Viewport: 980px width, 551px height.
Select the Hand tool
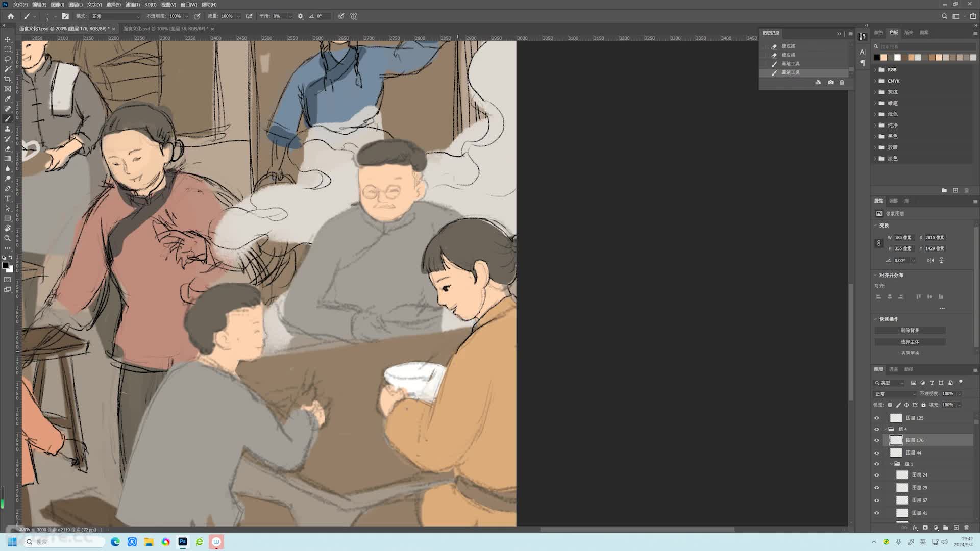pyautogui.click(x=8, y=229)
